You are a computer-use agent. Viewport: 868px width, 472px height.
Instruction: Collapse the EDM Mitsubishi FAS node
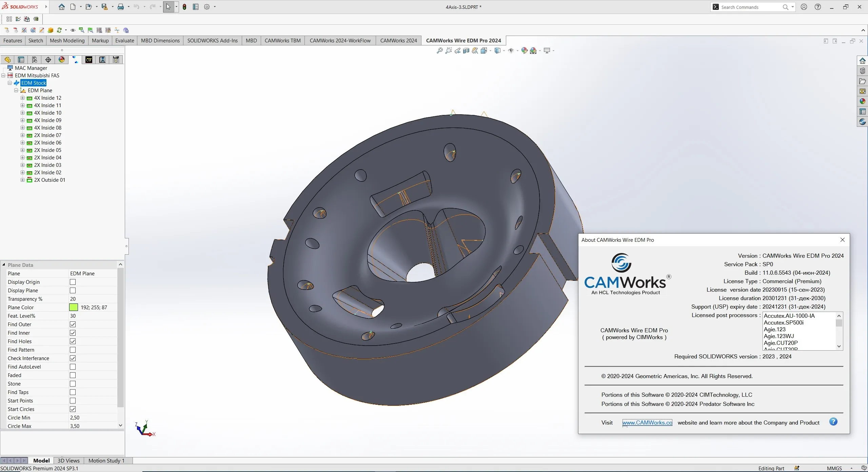(x=3, y=76)
